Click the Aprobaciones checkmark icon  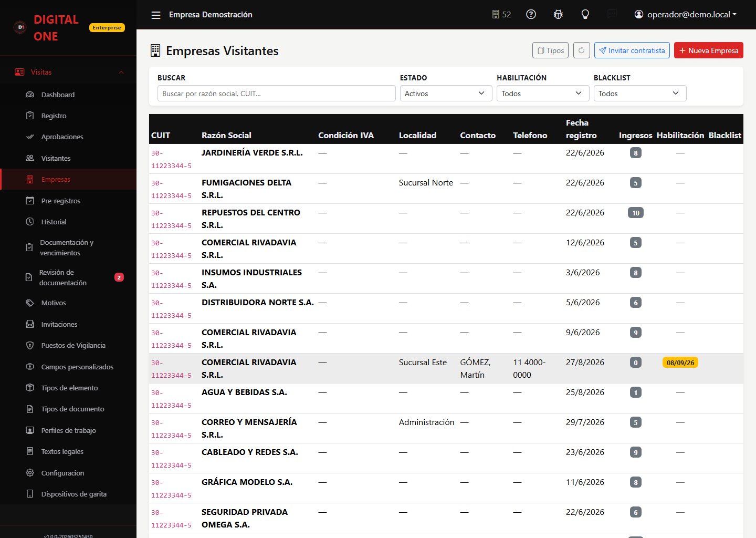[x=30, y=137]
